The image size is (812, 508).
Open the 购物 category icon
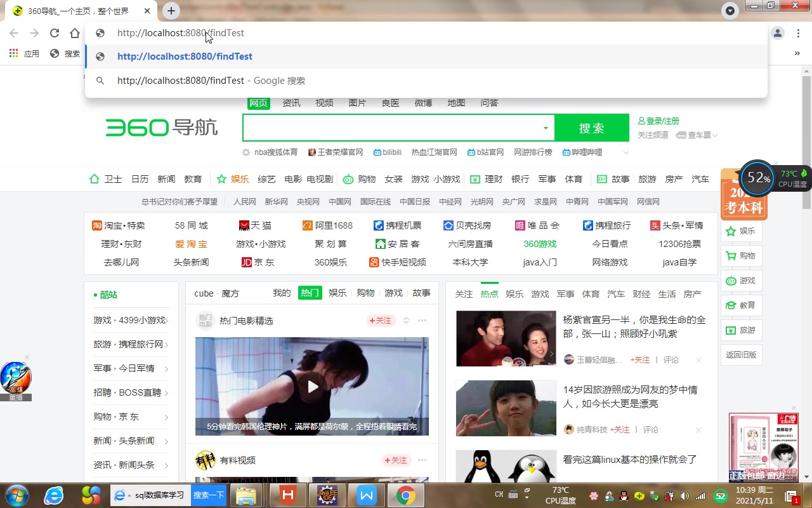point(359,179)
